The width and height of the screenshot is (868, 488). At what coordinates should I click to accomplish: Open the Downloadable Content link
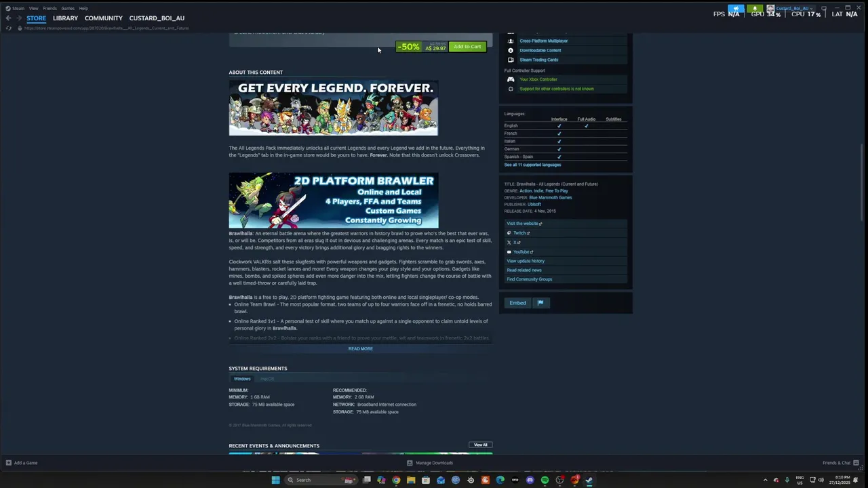[540, 50]
